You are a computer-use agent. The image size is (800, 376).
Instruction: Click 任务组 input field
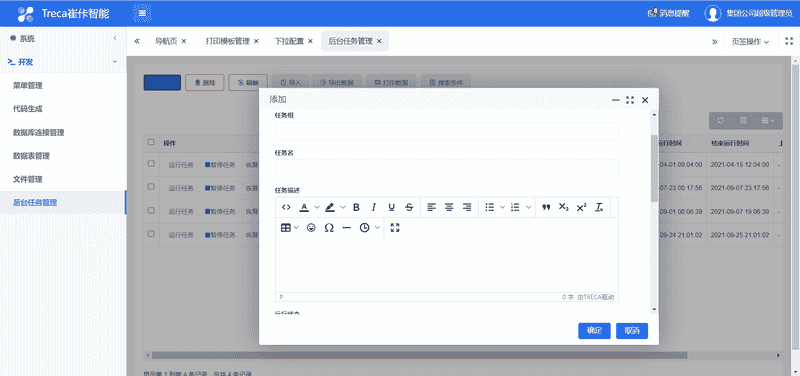click(447, 132)
